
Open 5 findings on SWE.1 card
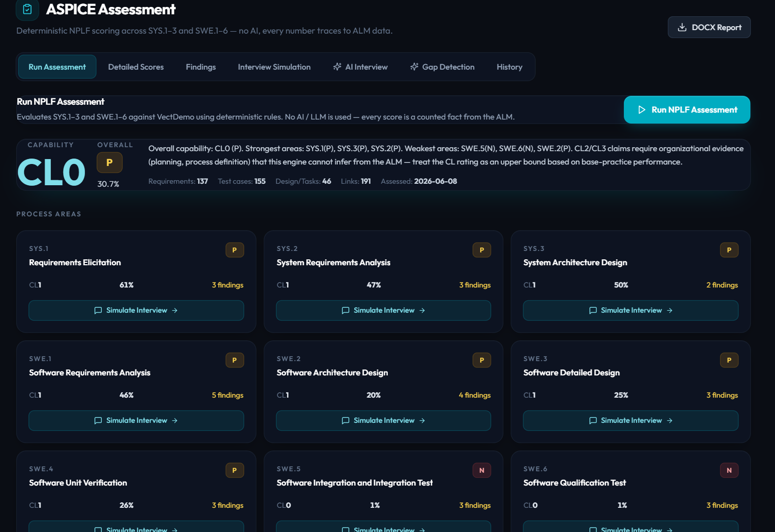click(x=228, y=395)
